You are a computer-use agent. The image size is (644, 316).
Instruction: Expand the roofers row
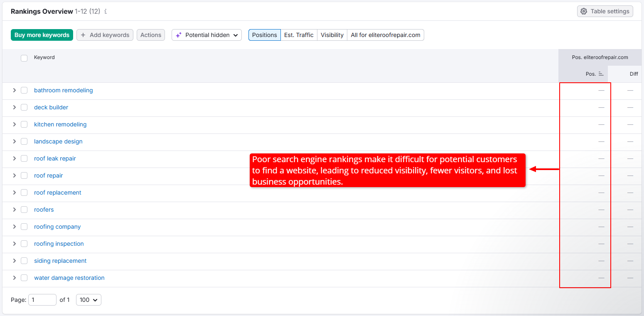point(14,210)
